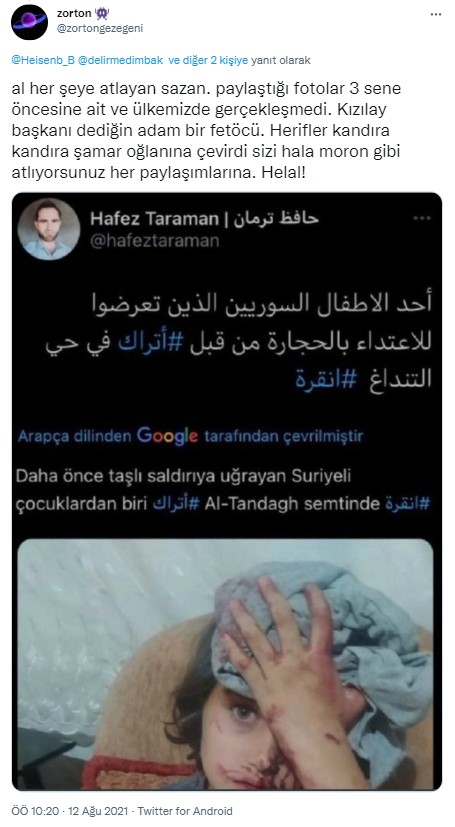Click the alien emoji beside zorton's name
Image resolution: width=455 pixels, height=827 pixels.
[102, 14]
